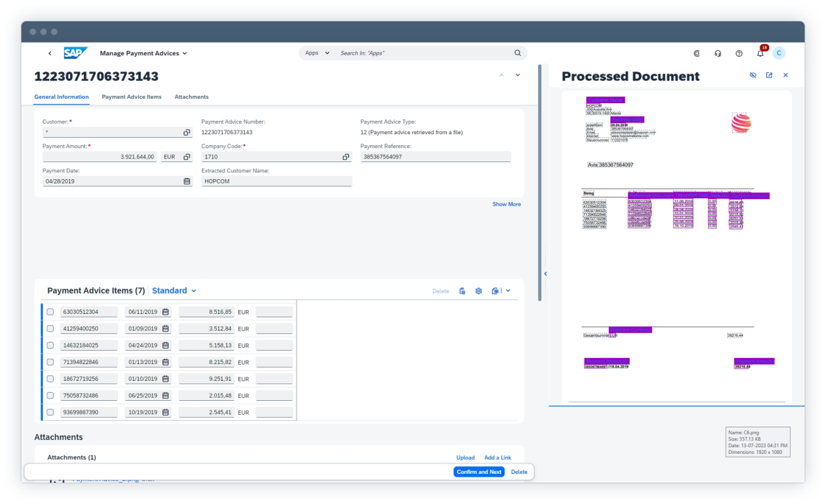Open the Standard view variant dropdown
This screenshot has width=826, height=504.
coord(174,291)
